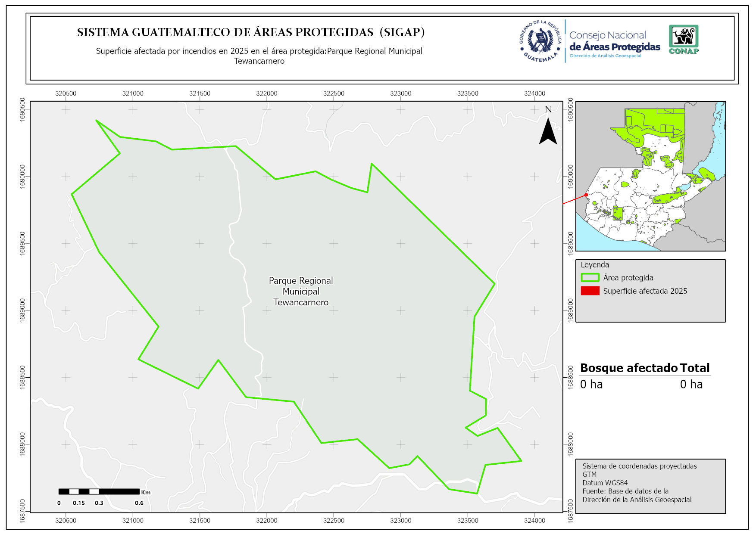756x534 pixels.
Task: Click the Dirección de Análisis Geoespacial subtitle
Action: [x=605, y=56]
